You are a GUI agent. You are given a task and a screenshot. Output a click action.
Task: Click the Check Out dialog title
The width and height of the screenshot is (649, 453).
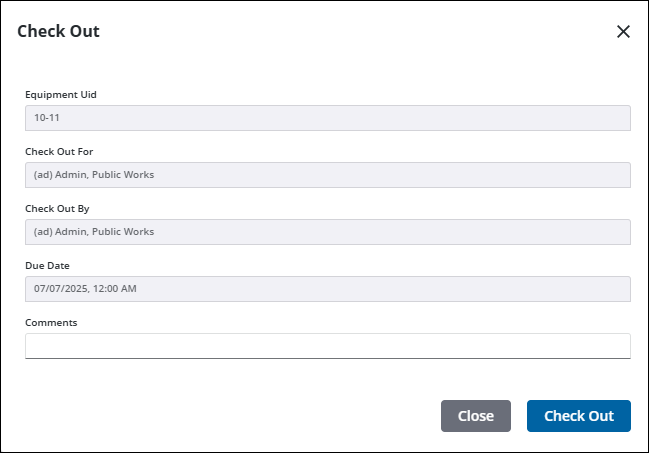pyautogui.click(x=58, y=31)
